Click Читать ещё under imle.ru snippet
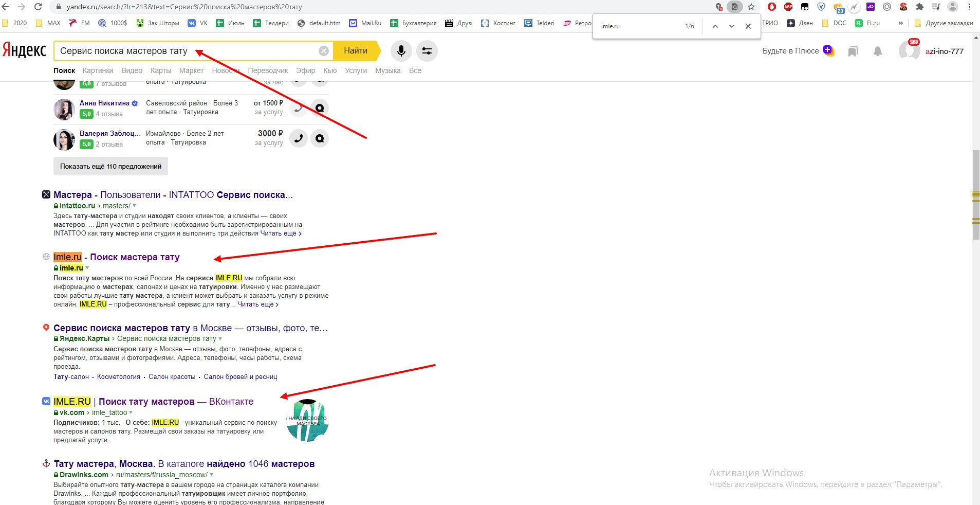The width and height of the screenshot is (980, 505). click(258, 304)
